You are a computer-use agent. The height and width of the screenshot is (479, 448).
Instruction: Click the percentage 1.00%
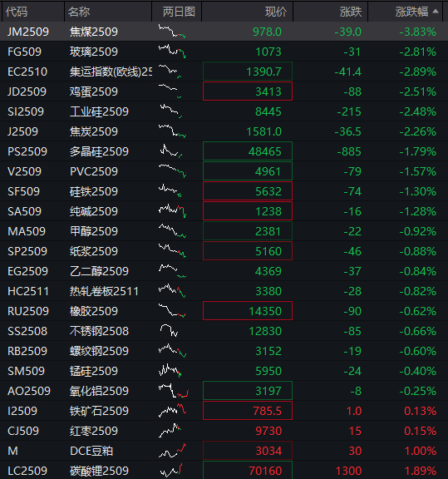[421, 451]
